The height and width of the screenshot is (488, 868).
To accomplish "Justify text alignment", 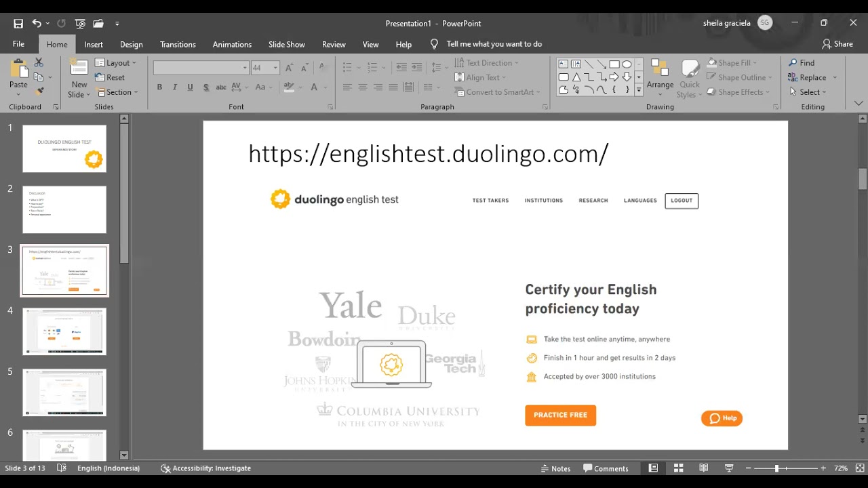I will [393, 87].
